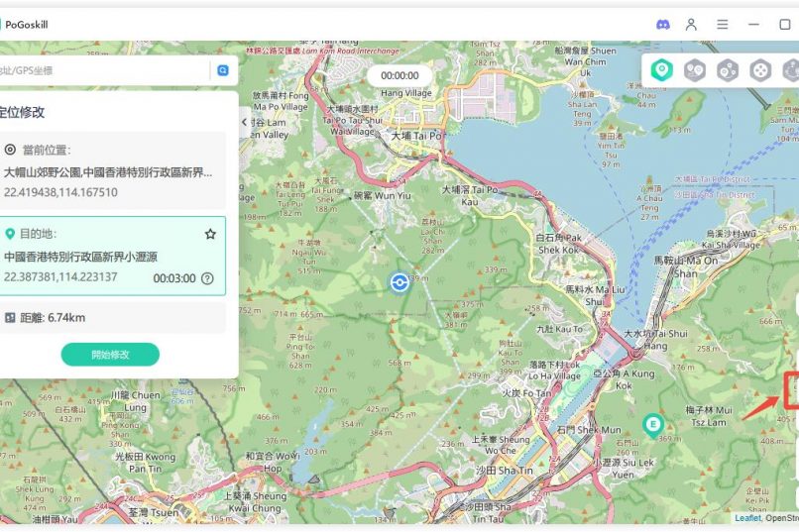Viewport: 799px width, 532px height.
Task: Collapse the side panel with the left arrow
Action: click(x=245, y=122)
